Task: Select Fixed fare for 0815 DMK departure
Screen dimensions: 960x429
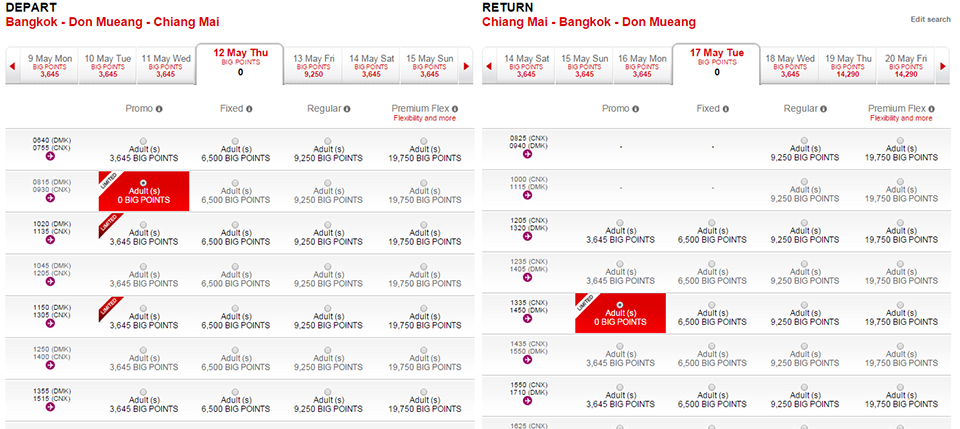Action: 236,183
